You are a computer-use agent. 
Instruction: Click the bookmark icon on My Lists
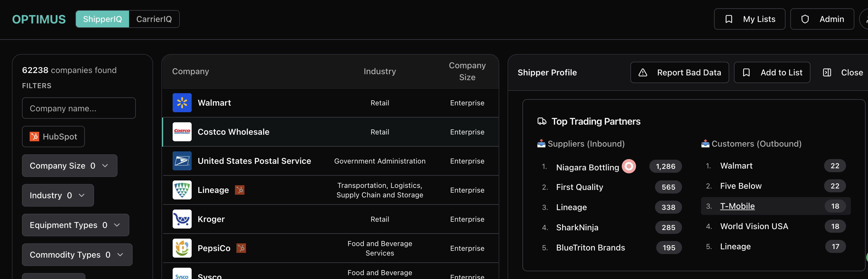tap(729, 19)
